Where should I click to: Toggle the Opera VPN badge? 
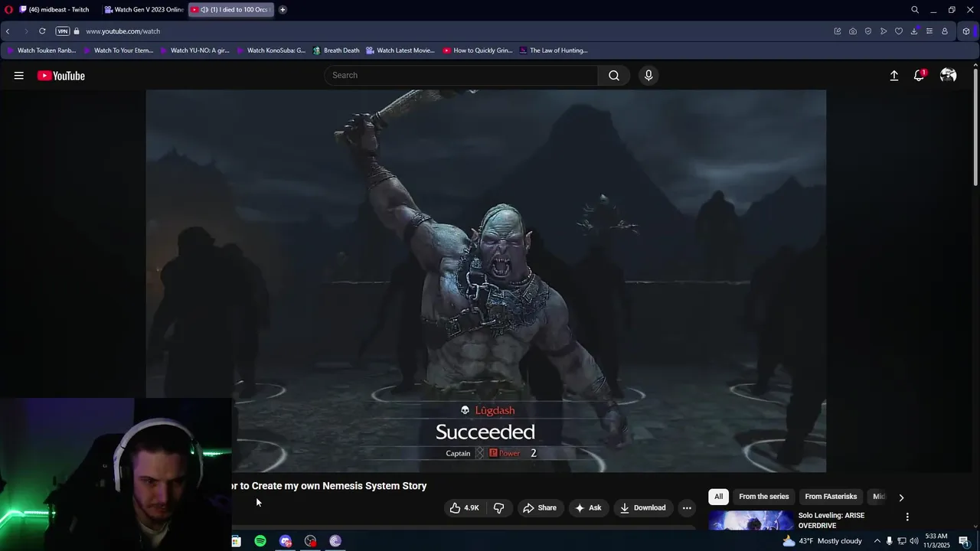pyautogui.click(x=63, y=31)
